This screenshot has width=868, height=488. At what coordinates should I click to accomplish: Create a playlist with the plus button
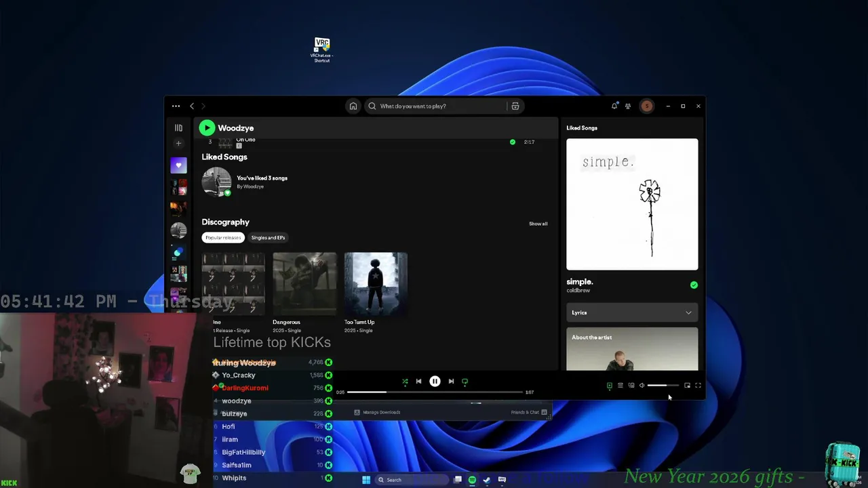coord(178,143)
